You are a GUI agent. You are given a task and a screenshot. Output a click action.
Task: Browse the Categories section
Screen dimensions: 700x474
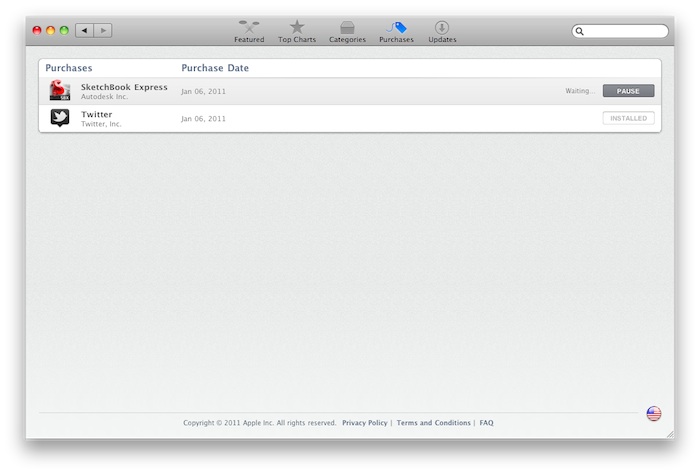(x=347, y=32)
